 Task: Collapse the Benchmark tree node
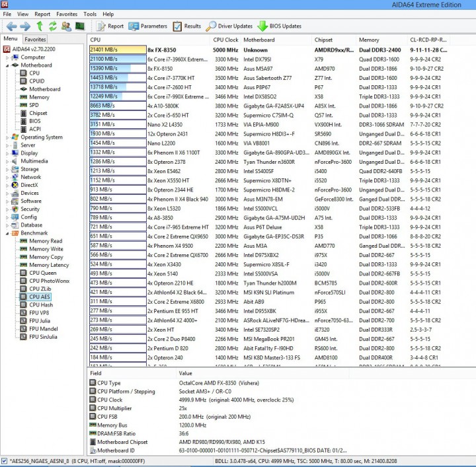click(7, 233)
